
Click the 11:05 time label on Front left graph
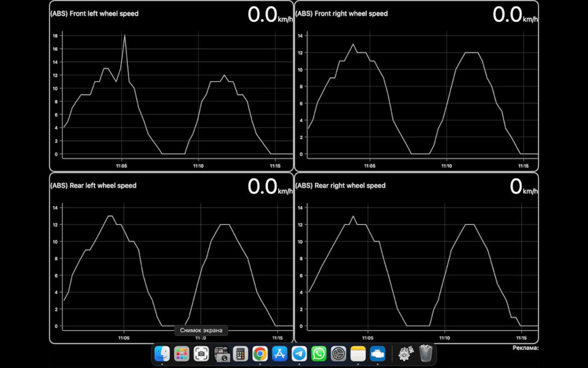pos(121,166)
